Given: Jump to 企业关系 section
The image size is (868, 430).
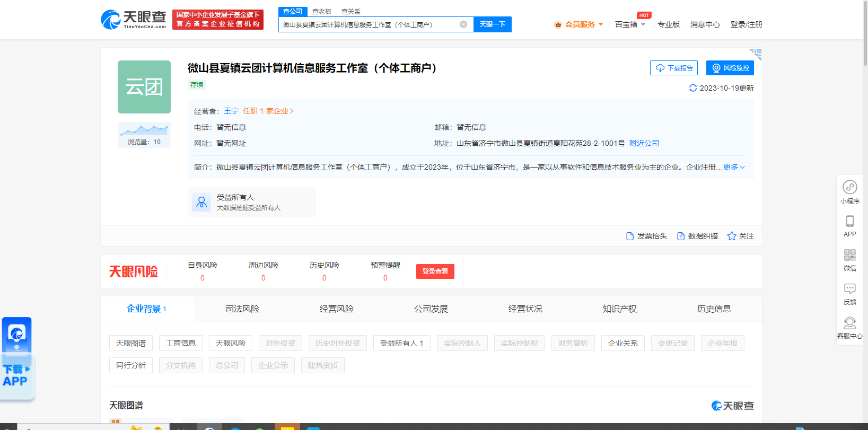Looking at the screenshot, I should tap(623, 343).
